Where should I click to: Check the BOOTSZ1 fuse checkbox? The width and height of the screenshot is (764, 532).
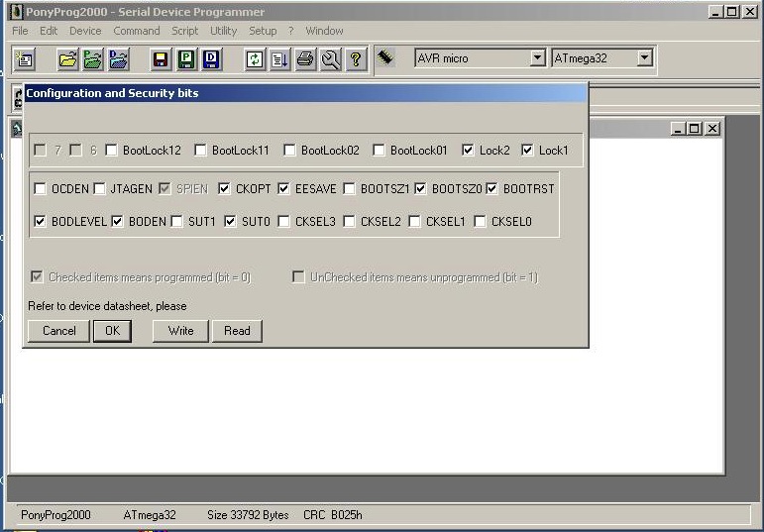point(349,188)
